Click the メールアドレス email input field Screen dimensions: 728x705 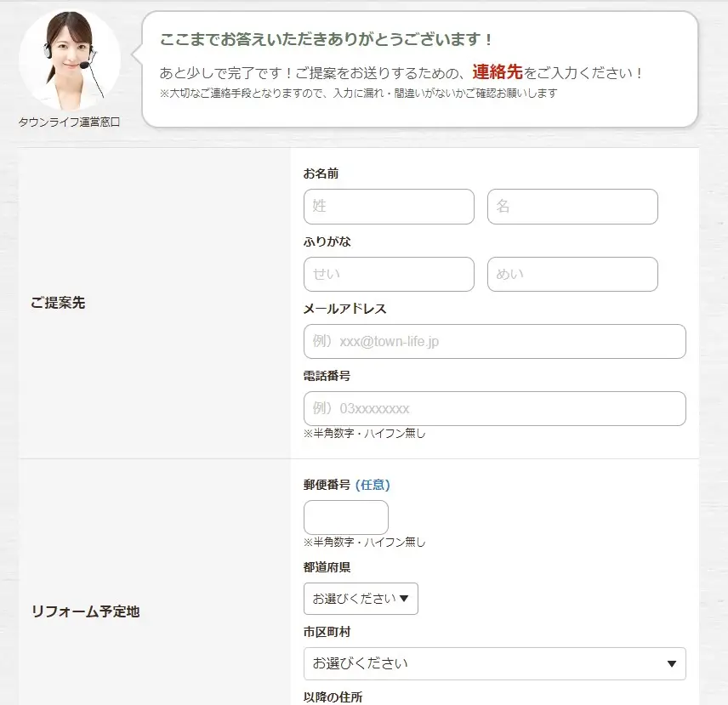[x=494, y=342]
